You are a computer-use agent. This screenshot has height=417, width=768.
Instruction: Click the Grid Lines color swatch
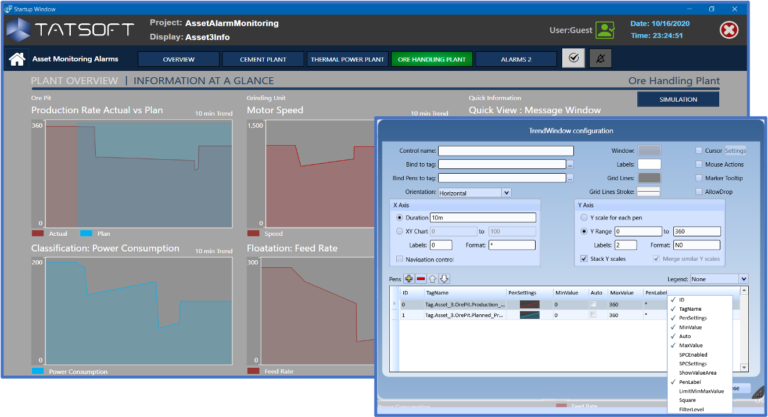[649, 177]
